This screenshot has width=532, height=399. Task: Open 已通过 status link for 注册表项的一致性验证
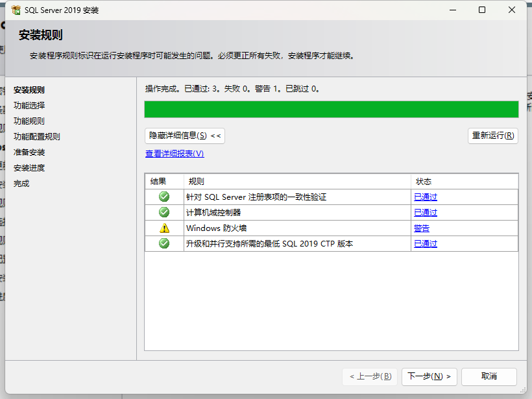point(426,197)
